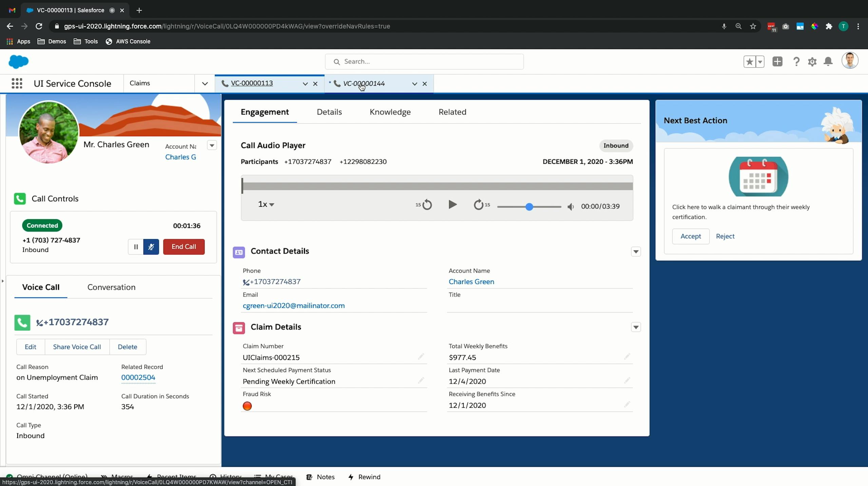868x486 pixels.
Task: Open the Setup gear icon
Action: coord(812,62)
